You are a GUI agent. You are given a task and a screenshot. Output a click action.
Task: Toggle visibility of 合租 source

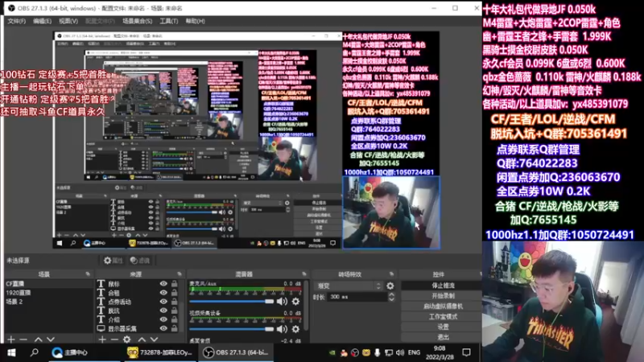tap(163, 293)
